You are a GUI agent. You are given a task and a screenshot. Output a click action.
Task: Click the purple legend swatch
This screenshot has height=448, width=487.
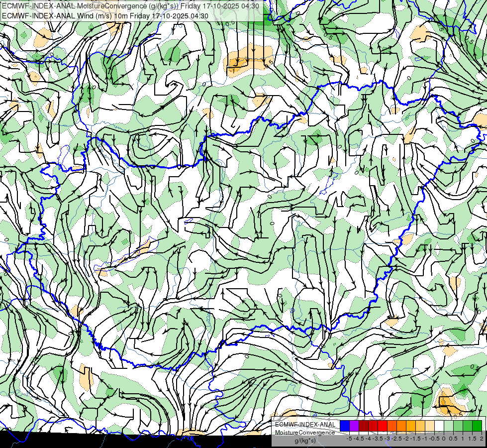[x=354, y=426]
